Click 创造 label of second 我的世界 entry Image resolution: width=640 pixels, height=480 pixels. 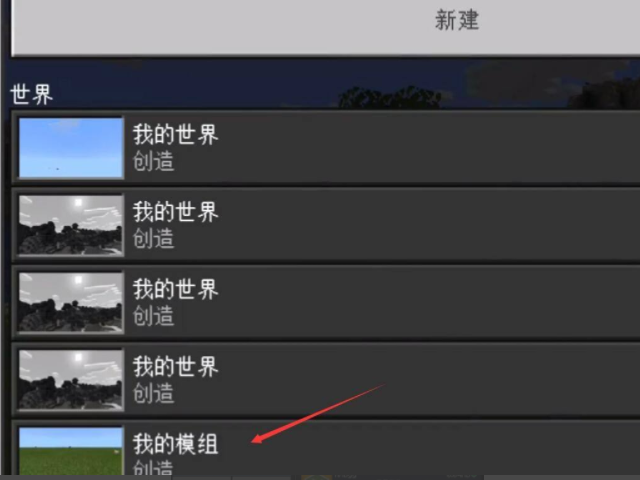pos(153,238)
